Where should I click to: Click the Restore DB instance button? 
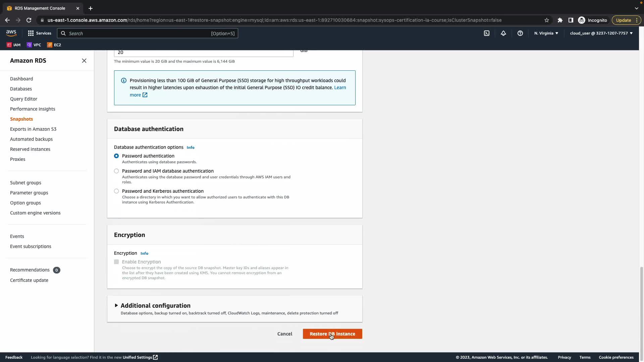coord(332,334)
